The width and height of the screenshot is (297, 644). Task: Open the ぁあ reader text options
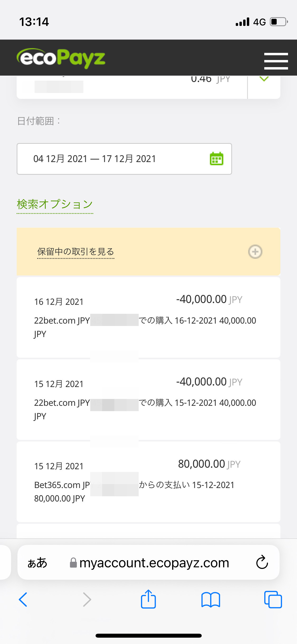click(x=37, y=563)
